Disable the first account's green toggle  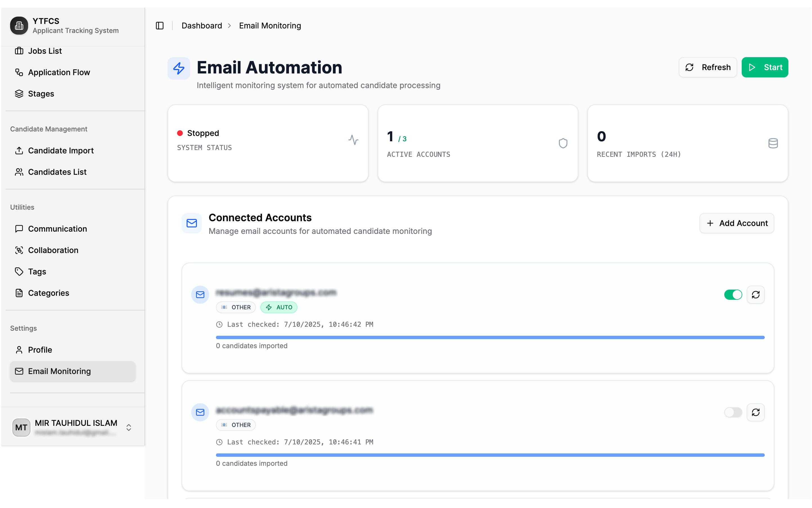[x=733, y=295]
